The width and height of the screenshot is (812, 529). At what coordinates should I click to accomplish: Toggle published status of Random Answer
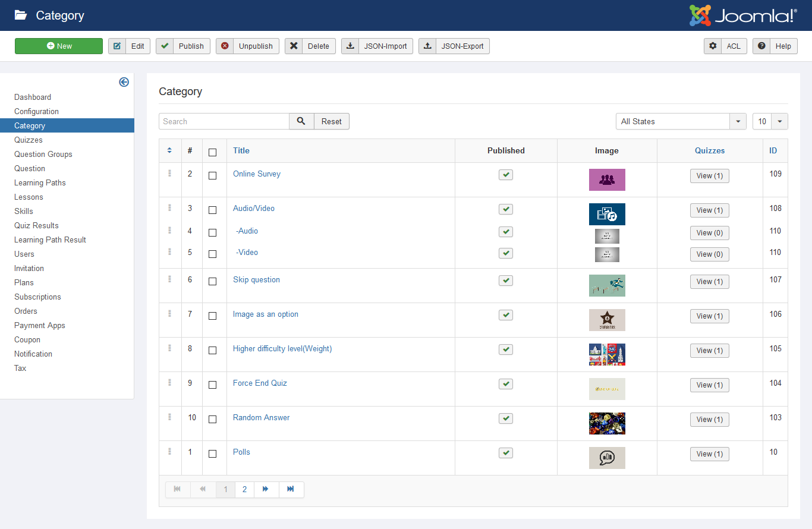506,418
